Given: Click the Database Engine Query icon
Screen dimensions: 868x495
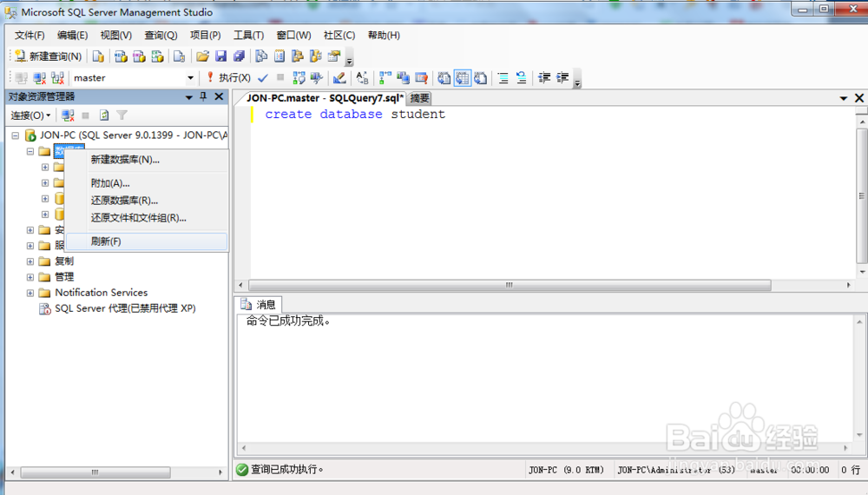Looking at the screenshot, I should pos(98,56).
